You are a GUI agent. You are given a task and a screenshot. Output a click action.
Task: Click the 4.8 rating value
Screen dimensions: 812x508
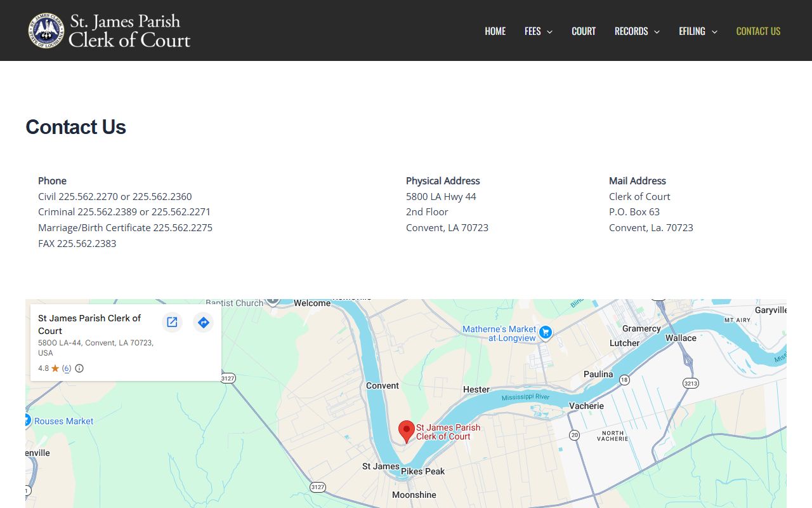tap(43, 368)
